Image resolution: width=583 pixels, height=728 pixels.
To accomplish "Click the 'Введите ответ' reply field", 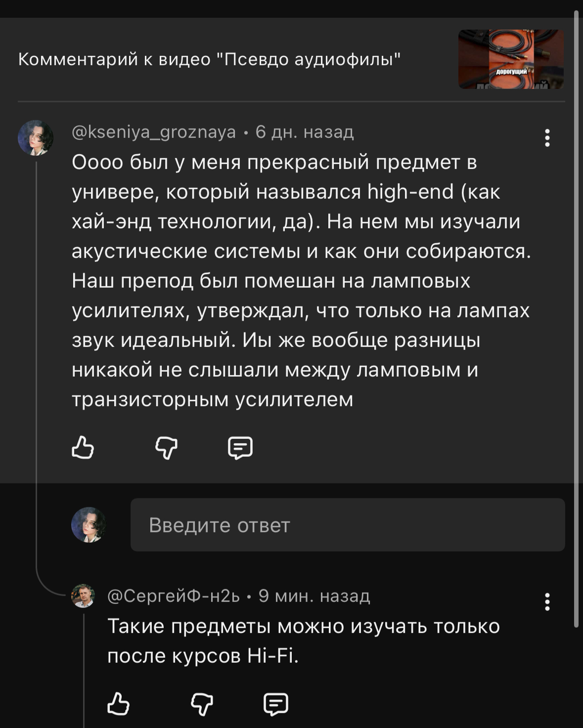I will pyautogui.click(x=347, y=525).
